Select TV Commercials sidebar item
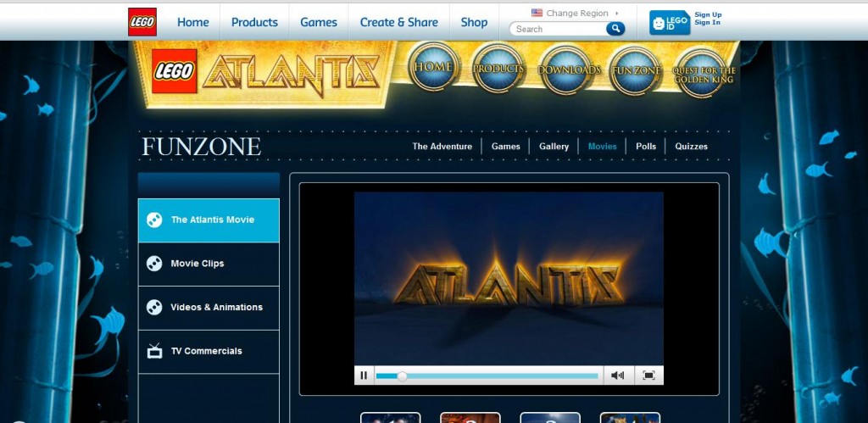Screen dimensions: 868x423 click(x=209, y=352)
